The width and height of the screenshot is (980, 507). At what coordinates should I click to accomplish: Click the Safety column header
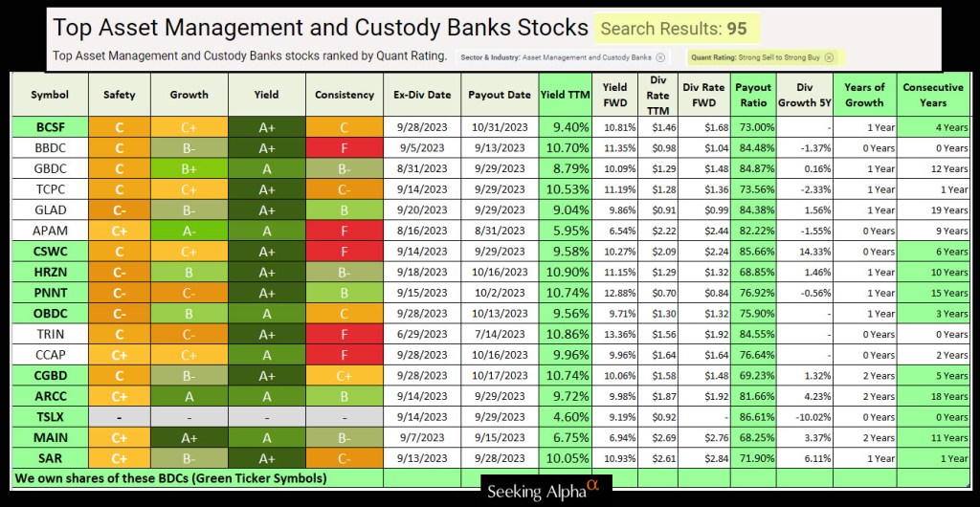pos(120,95)
